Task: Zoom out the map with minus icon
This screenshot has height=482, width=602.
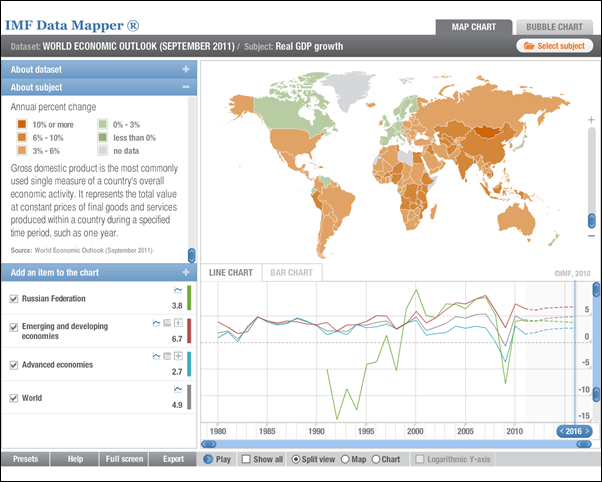Action: click(591, 236)
